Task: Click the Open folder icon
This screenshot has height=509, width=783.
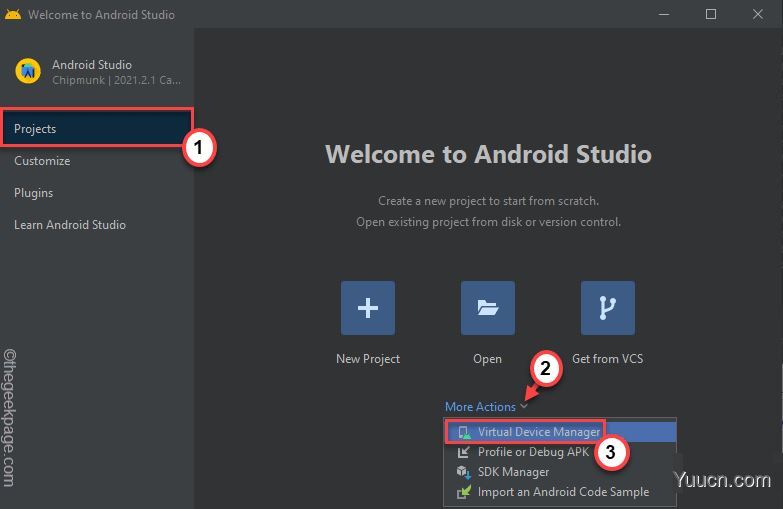Action: (x=487, y=308)
